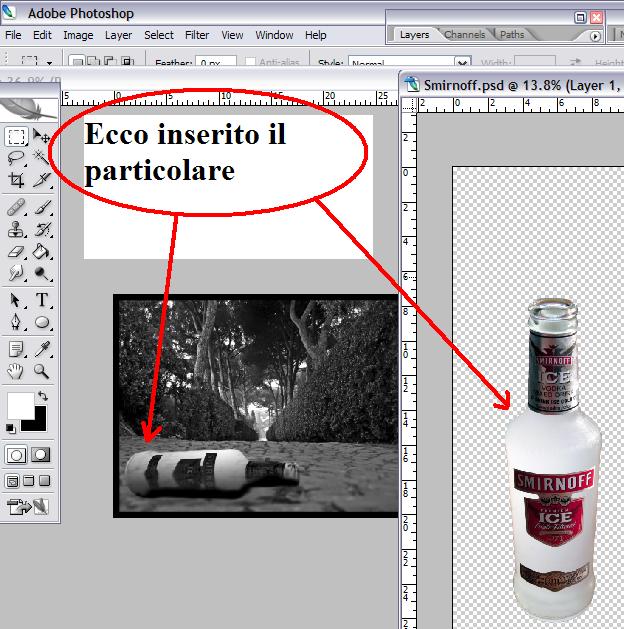Click the ruler origin corner in Smirnoff.psd

point(409,105)
